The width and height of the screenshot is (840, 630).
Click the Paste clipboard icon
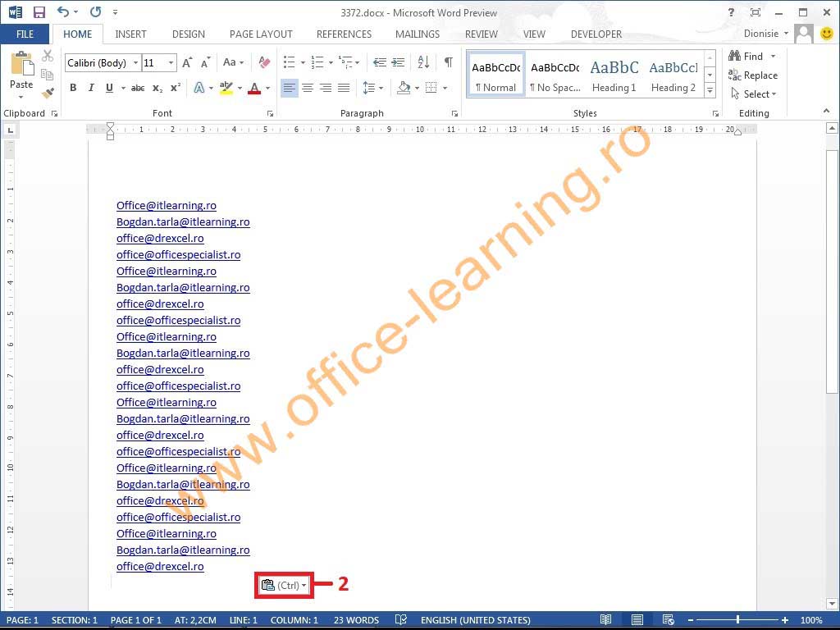[22, 64]
